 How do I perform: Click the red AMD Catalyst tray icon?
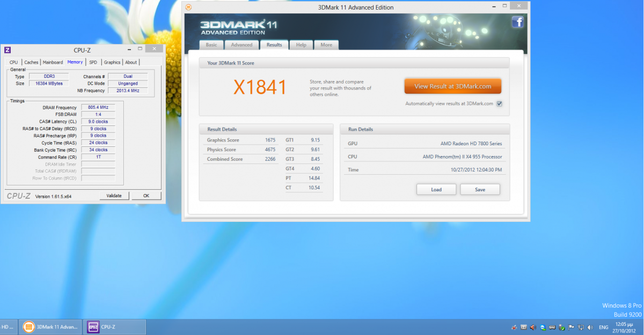514,327
